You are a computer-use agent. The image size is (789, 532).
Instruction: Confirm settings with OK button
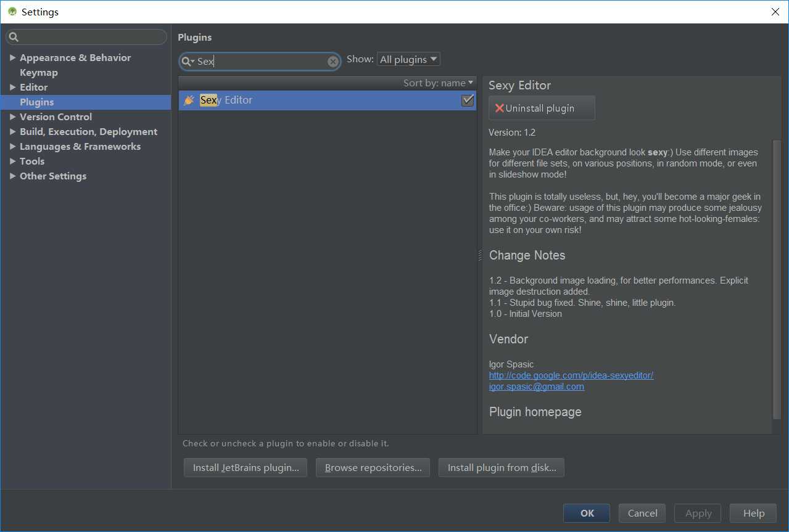pyautogui.click(x=587, y=513)
